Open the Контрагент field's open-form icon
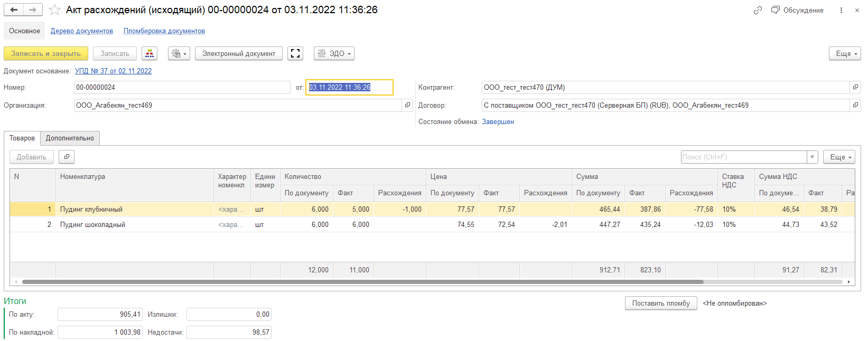The image size is (868, 341). (855, 87)
